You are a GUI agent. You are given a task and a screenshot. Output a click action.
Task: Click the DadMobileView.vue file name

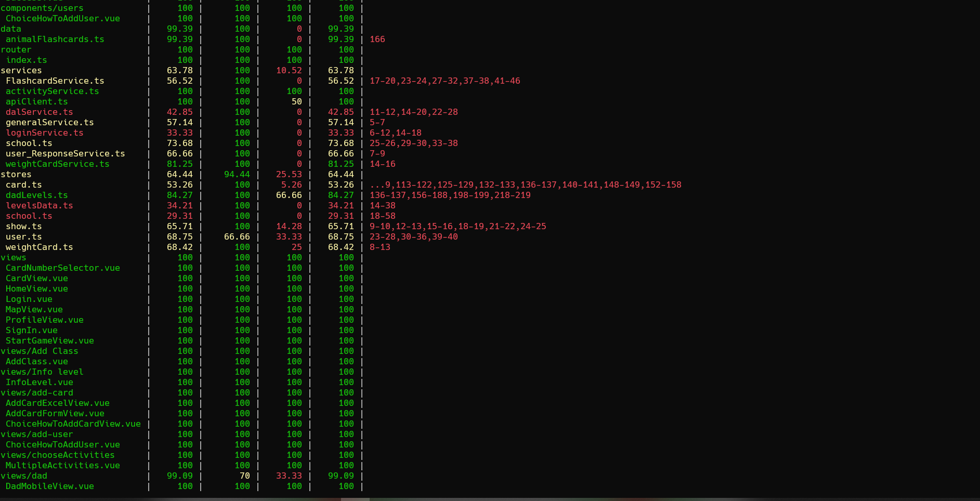pyautogui.click(x=50, y=486)
